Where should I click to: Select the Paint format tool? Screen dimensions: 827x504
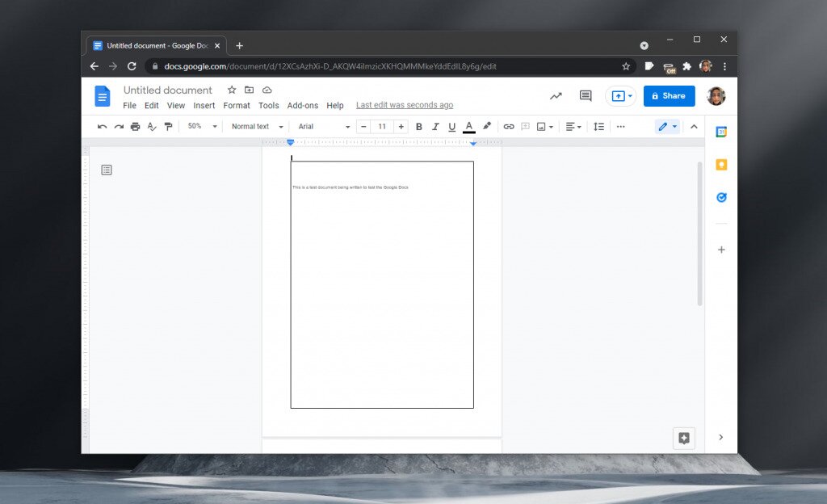(169, 126)
